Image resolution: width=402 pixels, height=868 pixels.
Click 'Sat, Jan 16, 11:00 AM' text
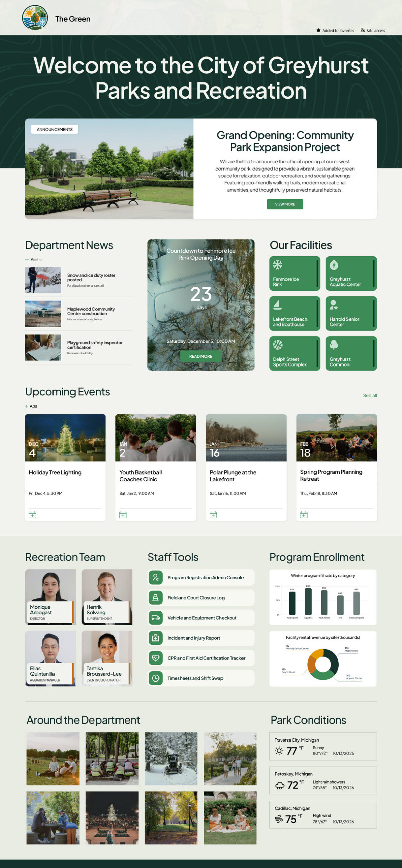click(228, 493)
